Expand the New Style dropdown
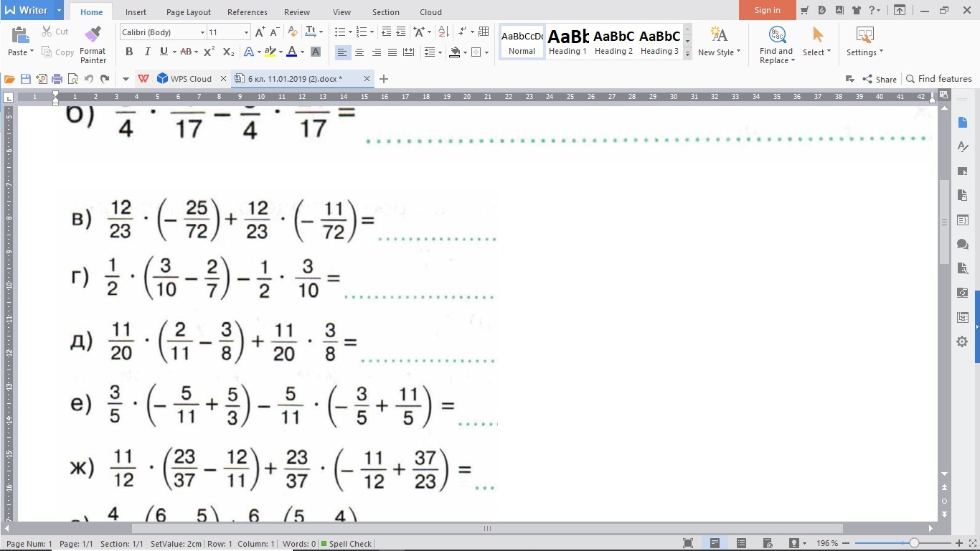The width and height of the screenshot is (980, 551). (719, 44)
